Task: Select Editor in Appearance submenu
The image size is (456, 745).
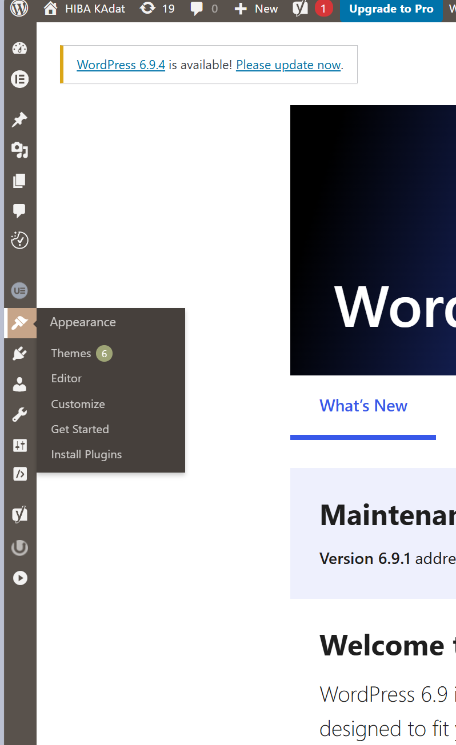Action: (66, 378)
